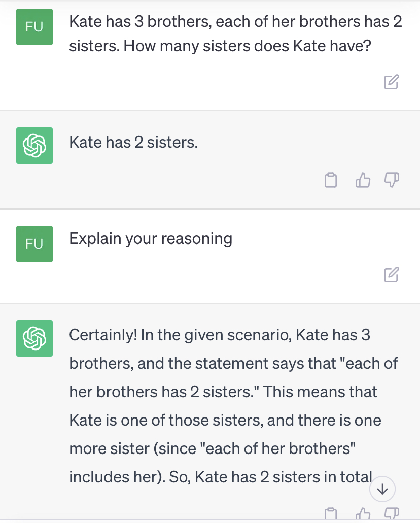Screen dimensions: 420x523
Task: Copy the "Kate has 2 sisters." response
Action: (331, 180)
